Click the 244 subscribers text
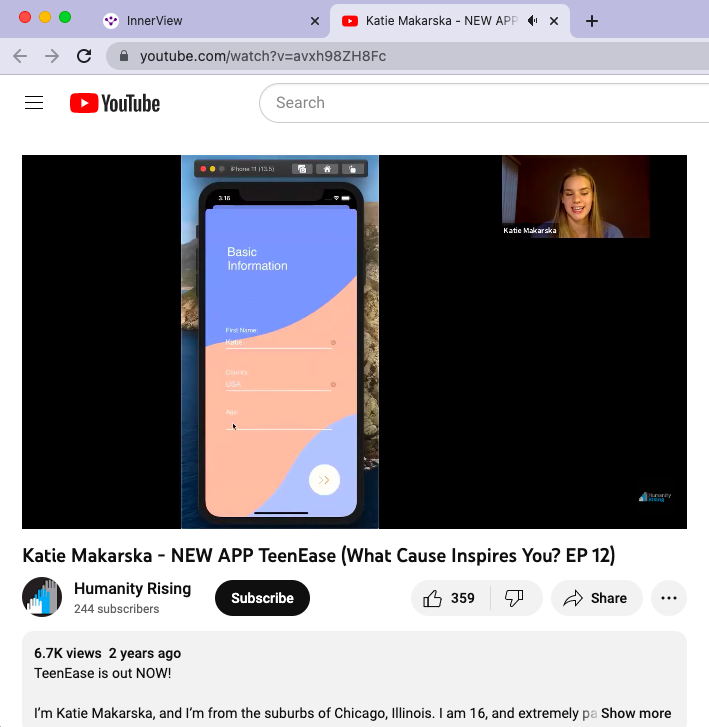709x727 pixels. click(x=116, y=609)
